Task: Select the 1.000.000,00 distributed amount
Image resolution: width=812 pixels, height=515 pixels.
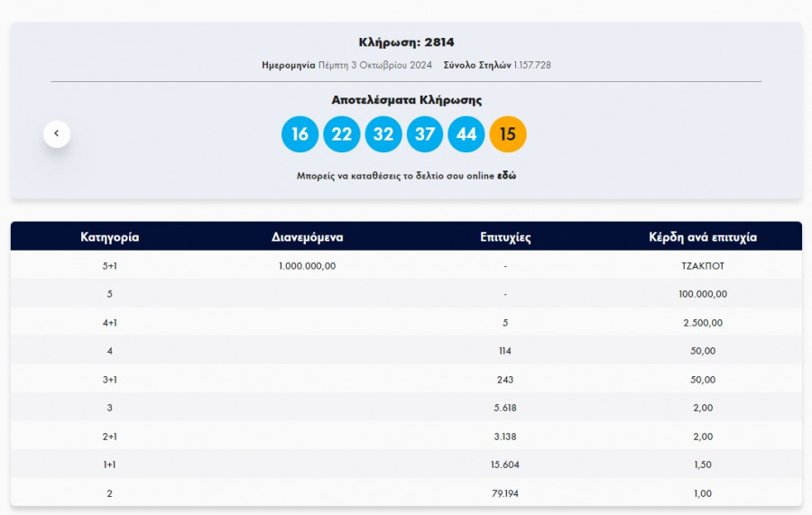Action: (308, 266)
